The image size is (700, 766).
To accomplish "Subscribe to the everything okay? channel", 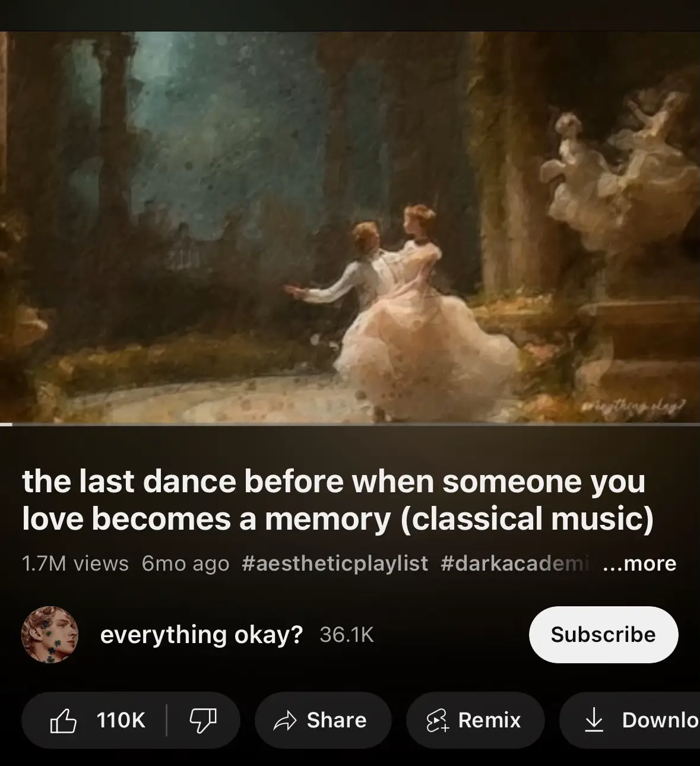I will (603, 635).
